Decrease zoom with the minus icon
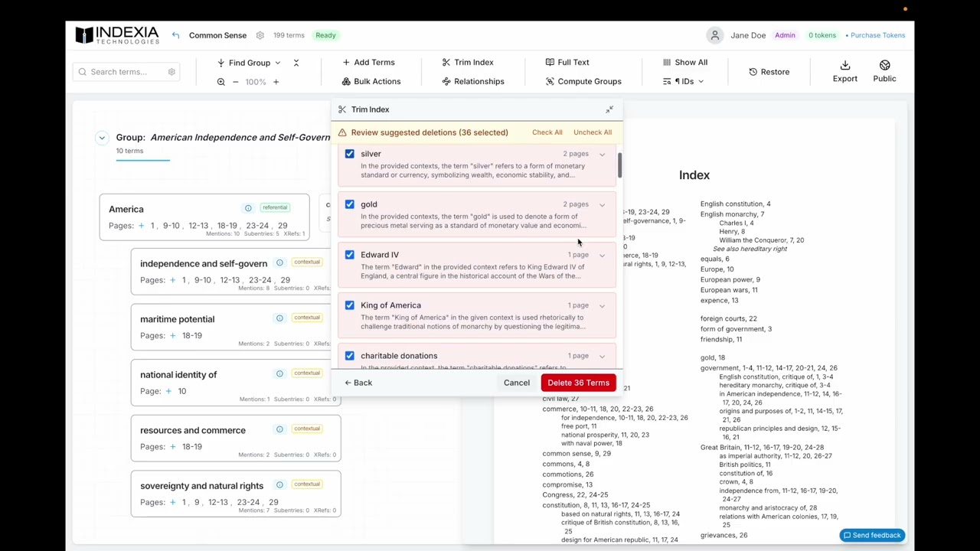Image resolution: width=980 pixels, height=551 pixels. pos(235,82)
